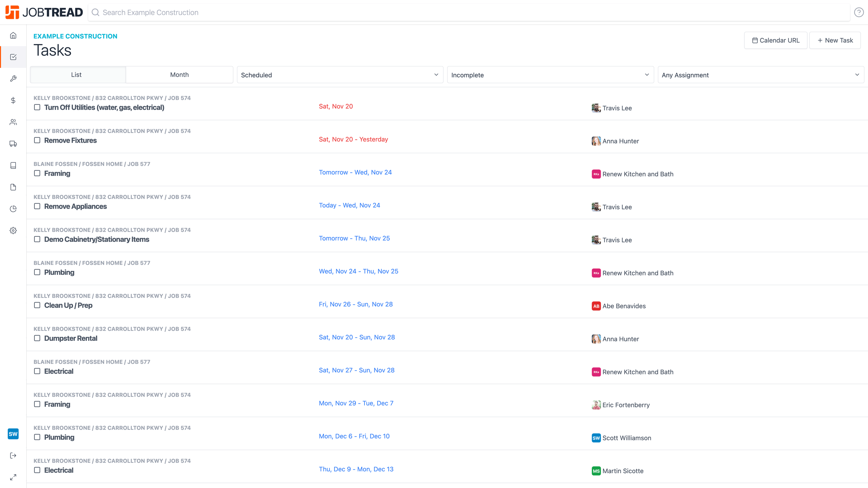The height and width of the screenshot is (488, 868).
Task: Select the List view tab
Action: click(76, 74)
